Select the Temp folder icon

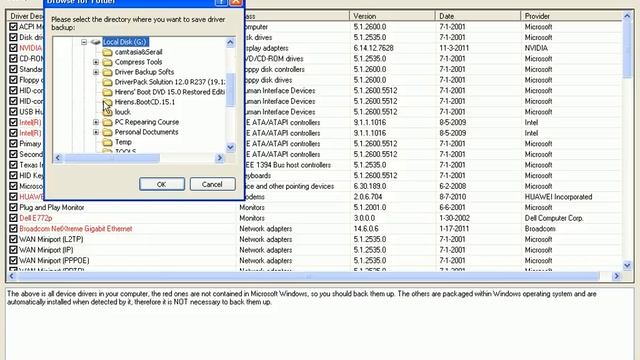(107, 142)
